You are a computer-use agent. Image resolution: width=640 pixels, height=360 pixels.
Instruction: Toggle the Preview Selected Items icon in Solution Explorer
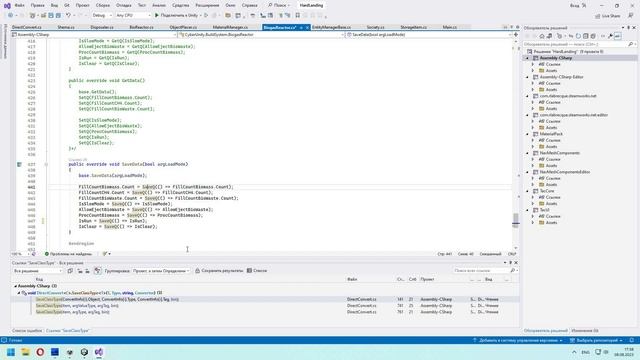618,36
